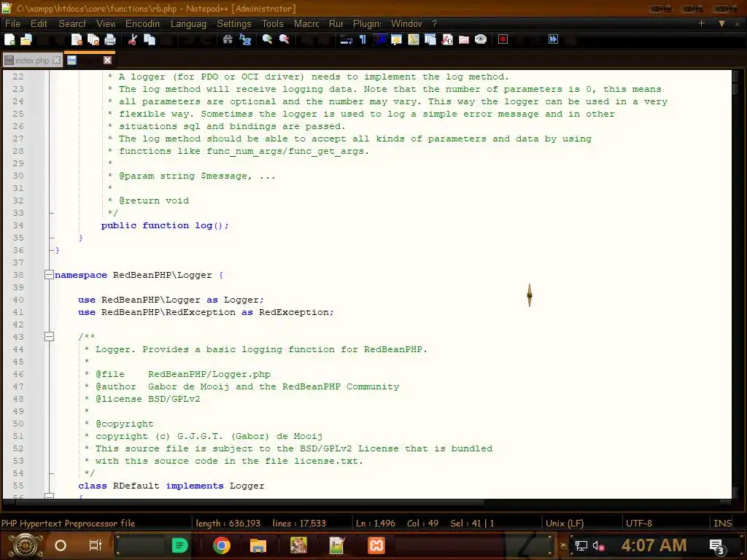
Task: Click 'Ln : 1,496' position in the status bar
Action: (376, 523)
